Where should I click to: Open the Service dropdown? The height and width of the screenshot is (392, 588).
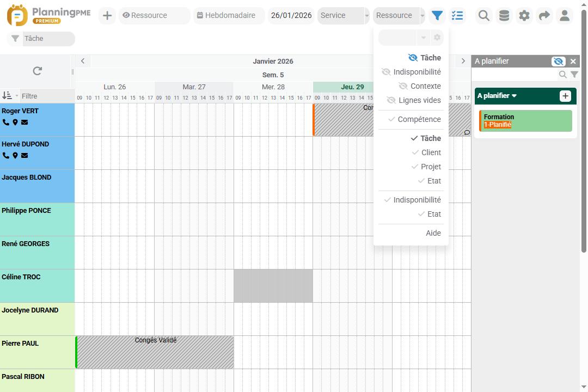pyautogui.click(x=343, y=15)
